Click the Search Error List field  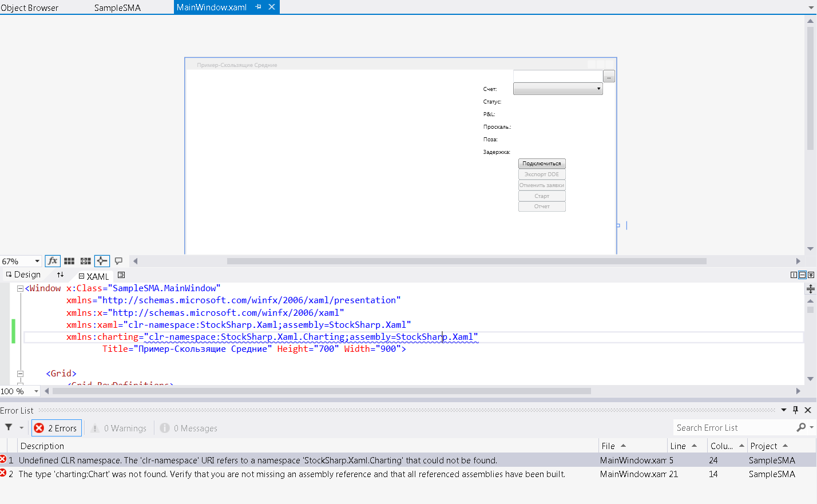coord(734,427)
